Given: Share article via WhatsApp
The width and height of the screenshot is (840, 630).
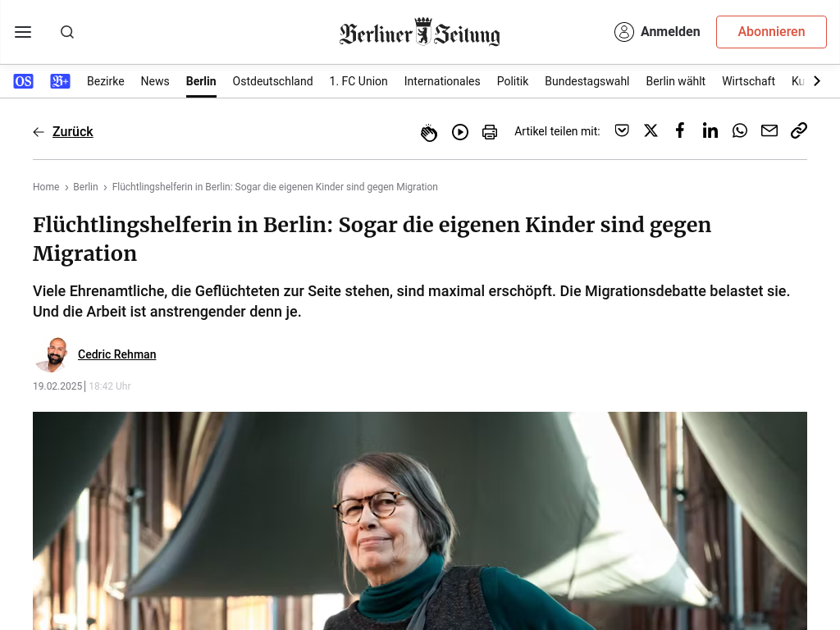Looking at the screenshot, I should point(740,130).
